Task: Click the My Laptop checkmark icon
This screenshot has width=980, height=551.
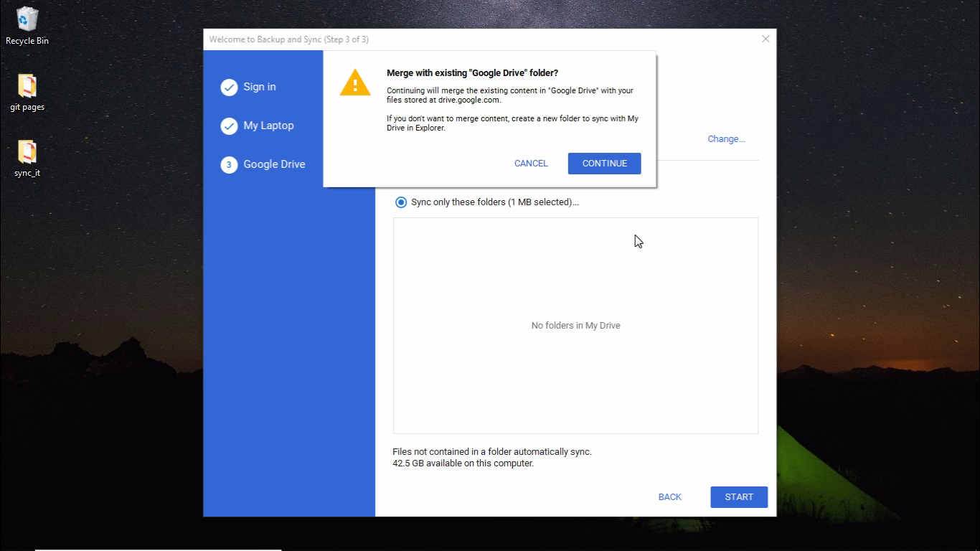Action: tap(229, 126)
